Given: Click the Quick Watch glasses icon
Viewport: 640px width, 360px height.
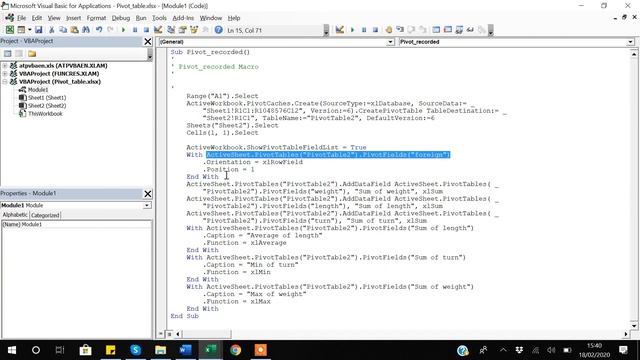Looking at the screenshot, I should point(470,30).
